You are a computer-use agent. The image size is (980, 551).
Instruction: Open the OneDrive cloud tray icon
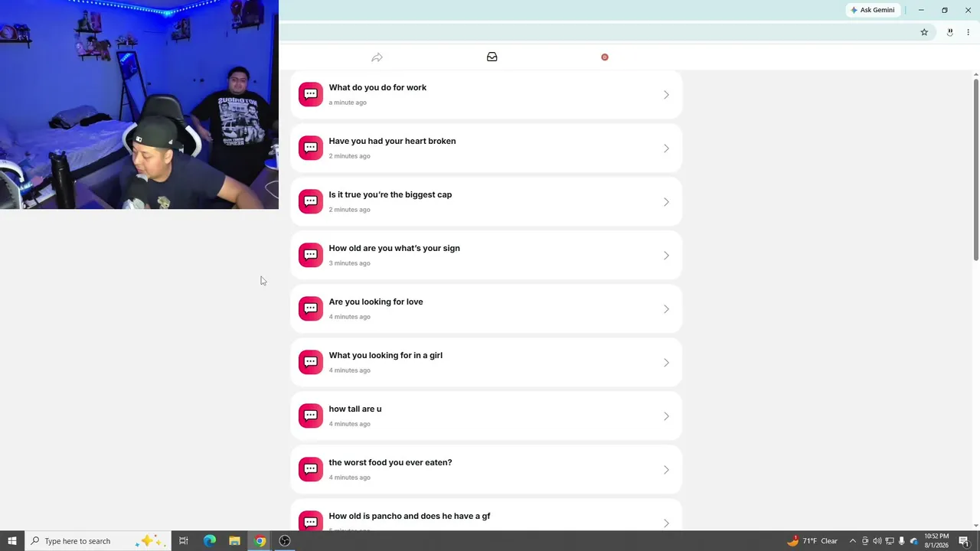point(914,541)
